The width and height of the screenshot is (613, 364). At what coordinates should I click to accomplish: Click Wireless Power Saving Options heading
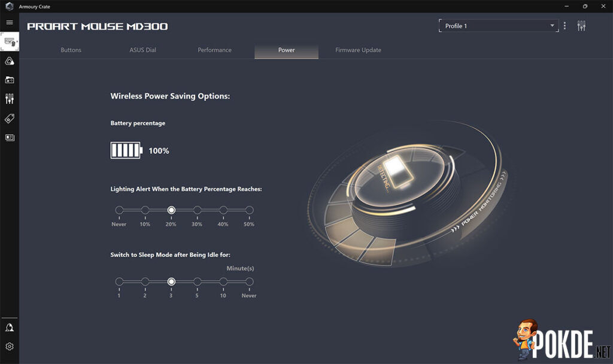pyautogui.click(x=170, y=96)
